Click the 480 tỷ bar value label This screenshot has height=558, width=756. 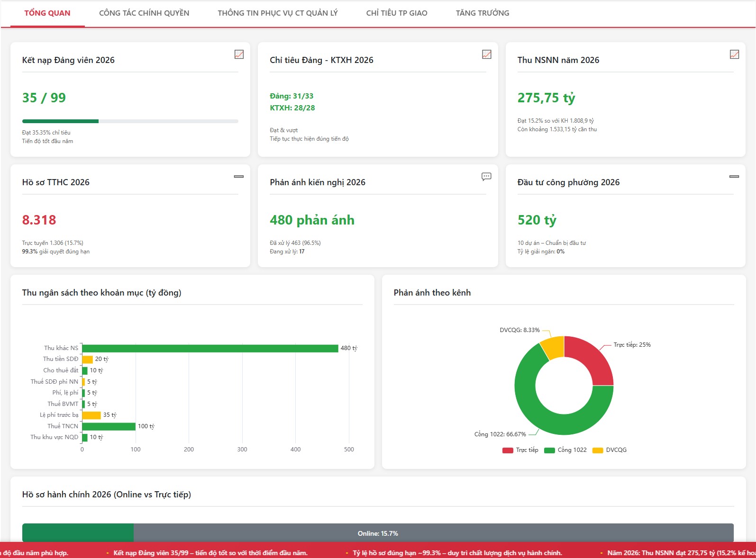click(x=349, y=348)
